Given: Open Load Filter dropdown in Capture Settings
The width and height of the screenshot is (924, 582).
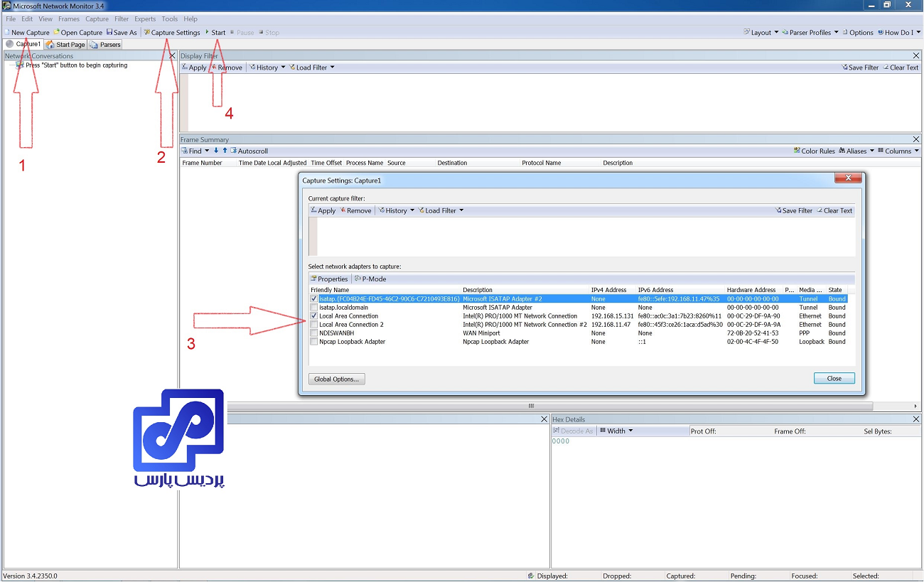Looking at the screenshot, I should pos(441,210).
